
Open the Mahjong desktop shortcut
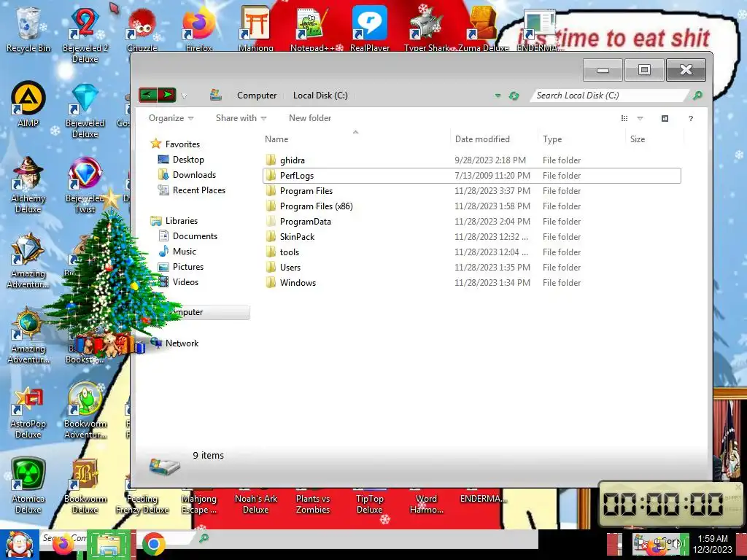(256, 28)
